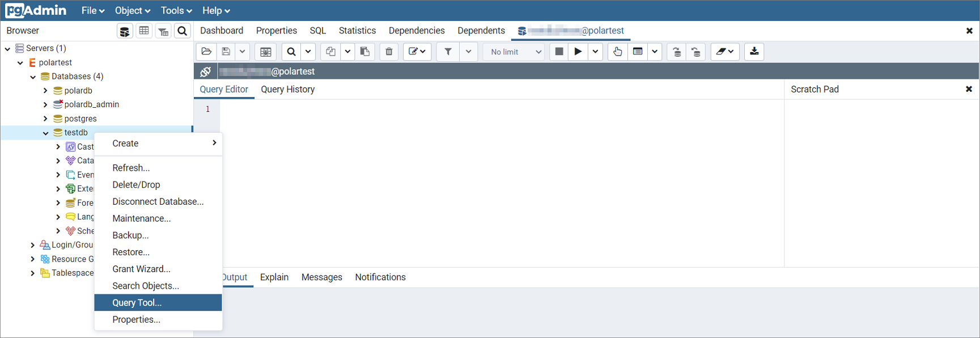Click the Paste clipboard icon
The height and width of the screenshot is (338, 980).
point(365,52)
